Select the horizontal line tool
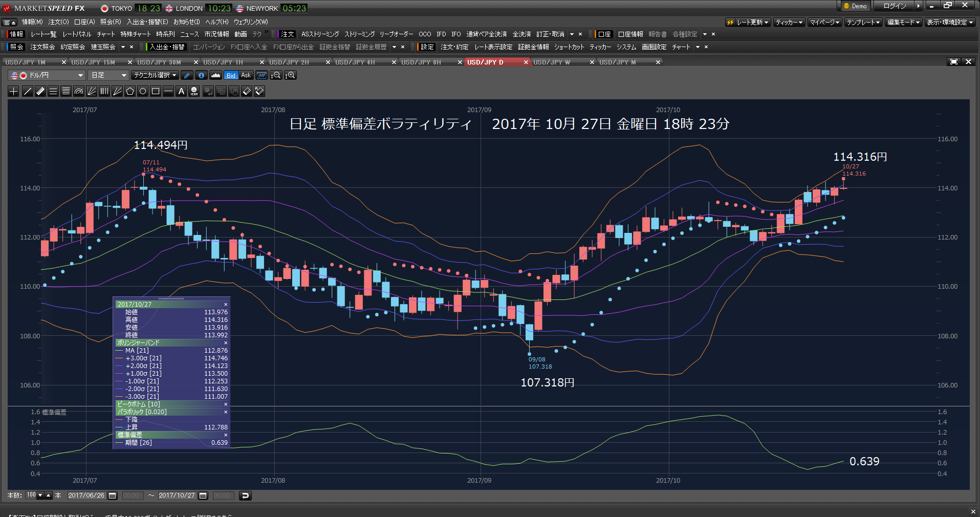The height and width of the screenshot is (517, 980). click(168, 91)
